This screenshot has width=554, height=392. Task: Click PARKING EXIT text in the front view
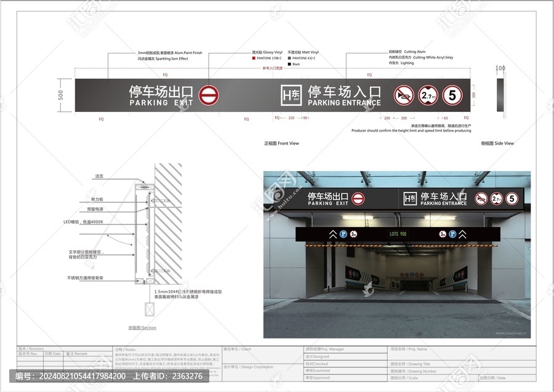[161, 103]
